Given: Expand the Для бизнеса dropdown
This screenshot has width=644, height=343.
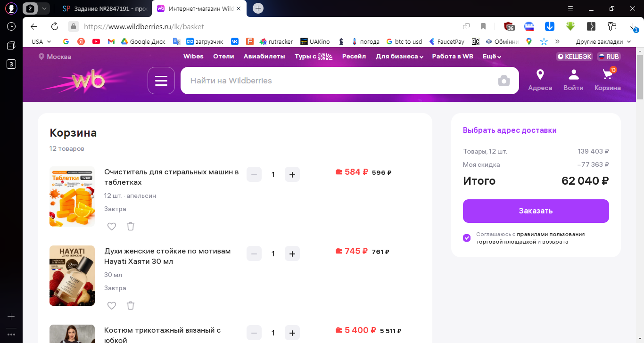Looking at the screenshot, I should (x=399, y=57).
